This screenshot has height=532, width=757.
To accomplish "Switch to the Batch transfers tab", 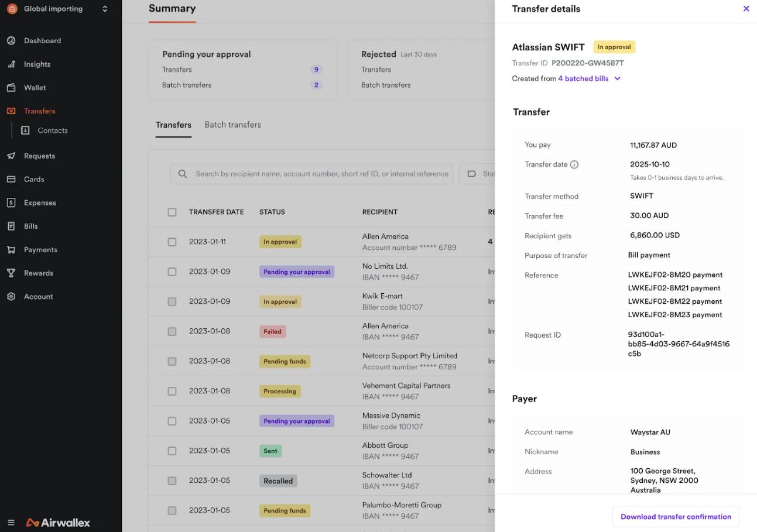I will tap(232, 125).
